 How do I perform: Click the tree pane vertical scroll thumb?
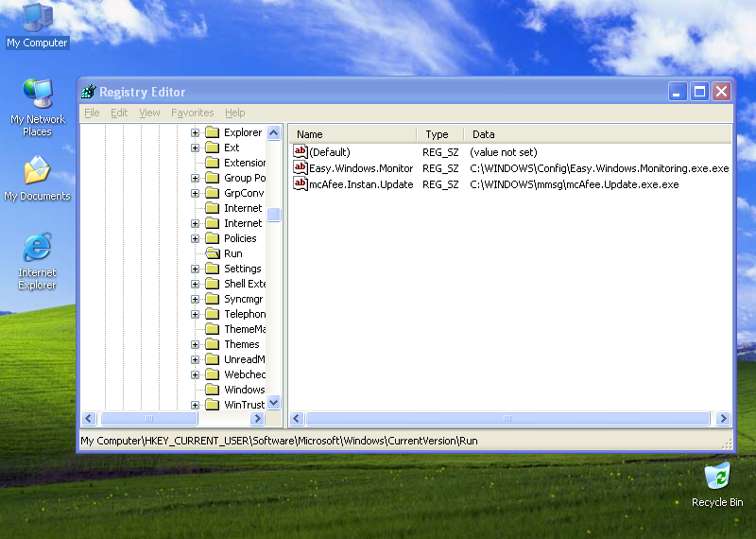point(273,215)
